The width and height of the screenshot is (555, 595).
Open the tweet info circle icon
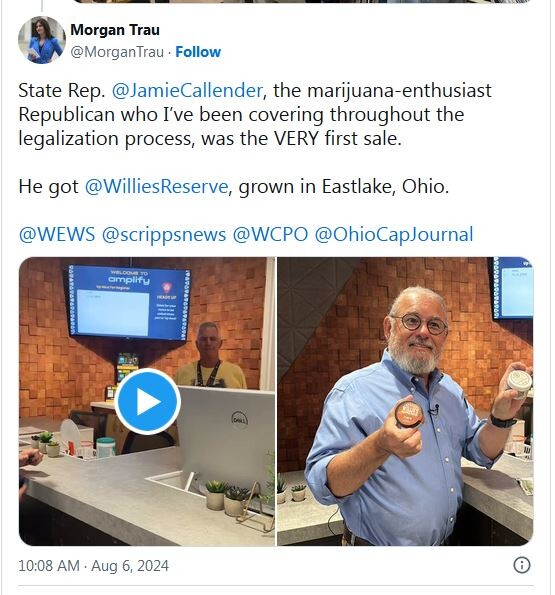coord(522,565)
